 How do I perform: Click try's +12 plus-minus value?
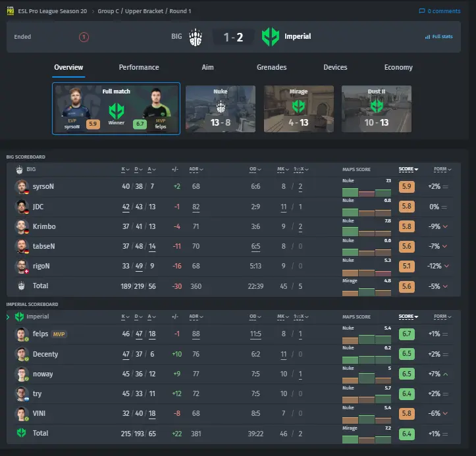[x=176, y=393]
